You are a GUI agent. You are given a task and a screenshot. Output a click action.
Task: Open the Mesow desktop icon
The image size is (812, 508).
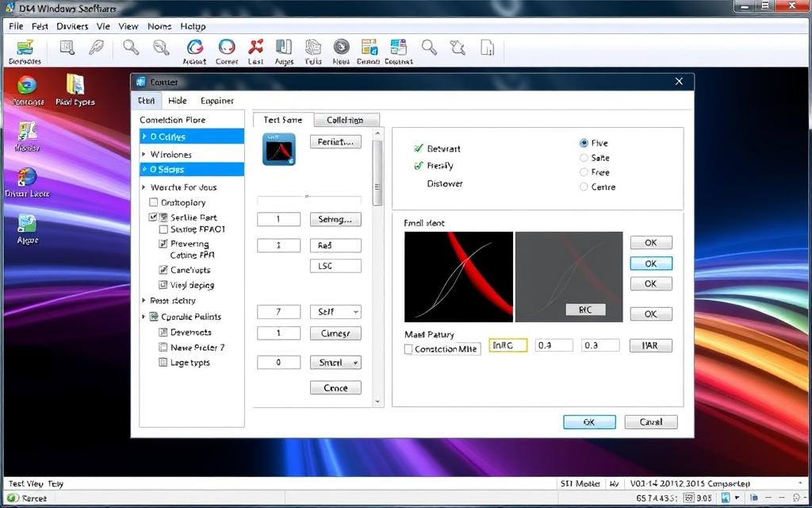coord(27,131)
